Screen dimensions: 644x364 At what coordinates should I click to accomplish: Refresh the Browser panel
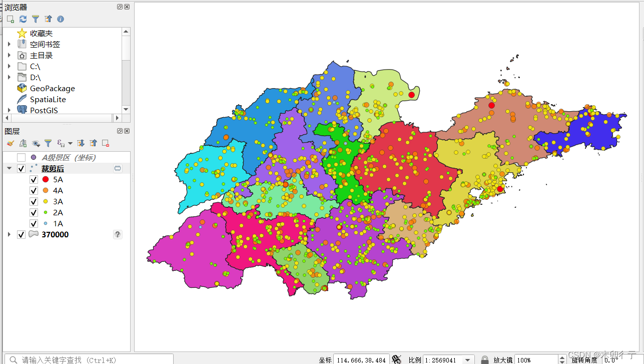click(23, 19)
